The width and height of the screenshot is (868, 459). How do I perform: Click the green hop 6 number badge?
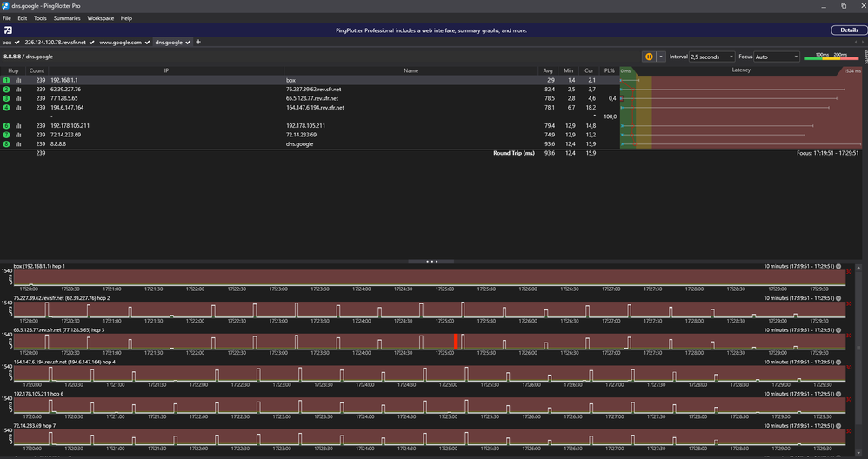tap(6, 126)
